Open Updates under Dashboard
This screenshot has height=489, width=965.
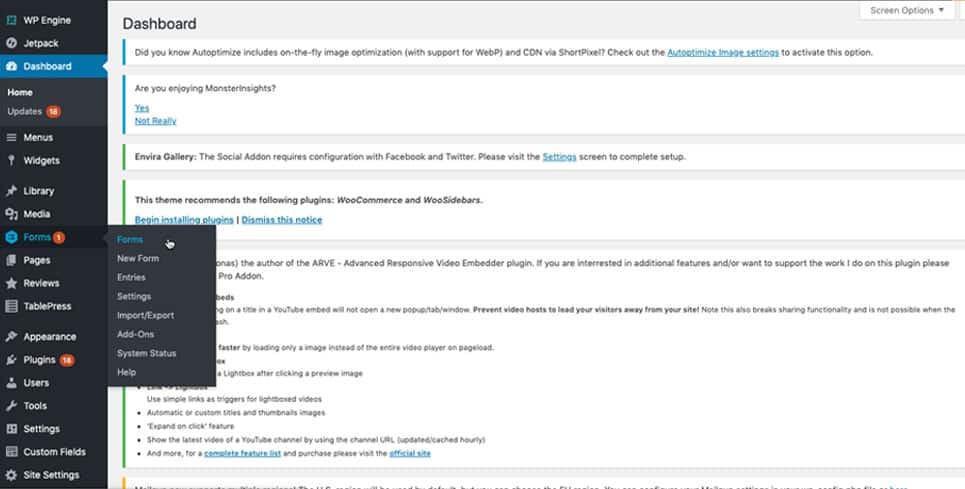pos(25,111)
